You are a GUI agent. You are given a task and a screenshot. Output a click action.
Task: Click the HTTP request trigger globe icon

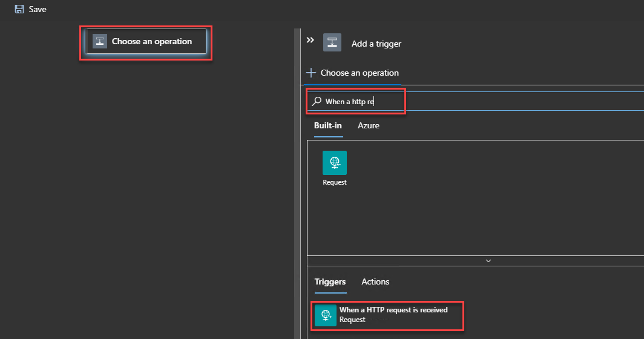pyautogui.click(x=326, y=315)
